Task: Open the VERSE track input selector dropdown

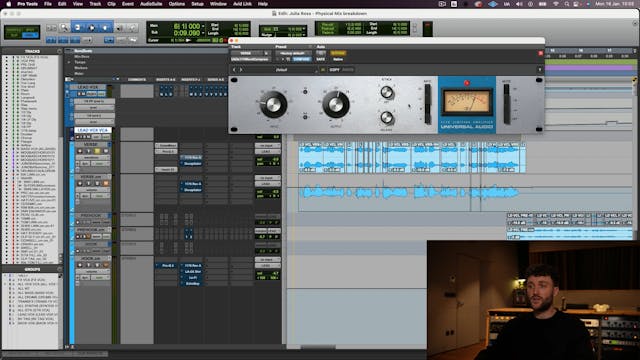Action: [268, 145]
